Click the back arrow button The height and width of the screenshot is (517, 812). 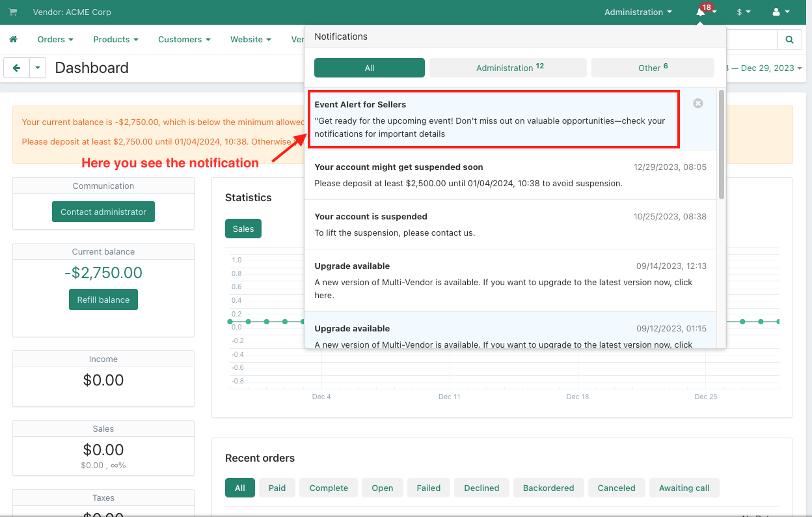click(x=17, y=68)
